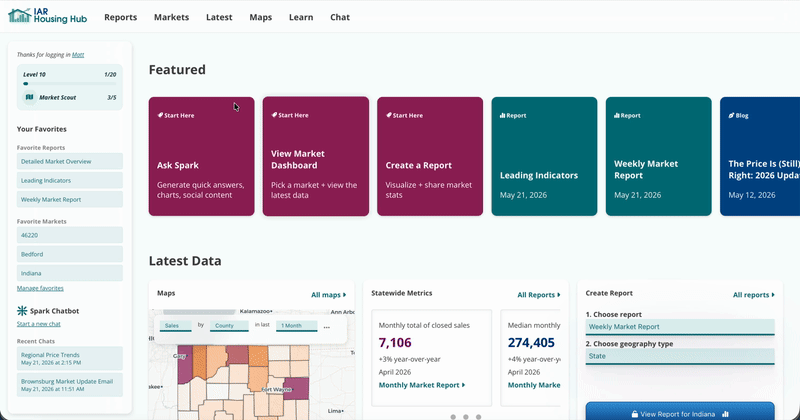
Task: Open favorite market 46220
Action: pyautogui.click(x=69, y=235)
